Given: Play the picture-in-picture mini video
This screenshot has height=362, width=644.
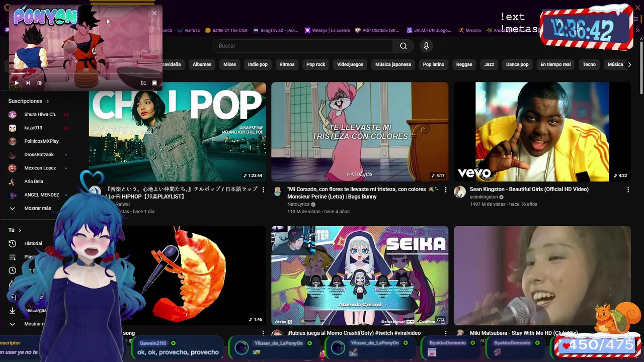Looking at the screenshot, I should (17, 83).
